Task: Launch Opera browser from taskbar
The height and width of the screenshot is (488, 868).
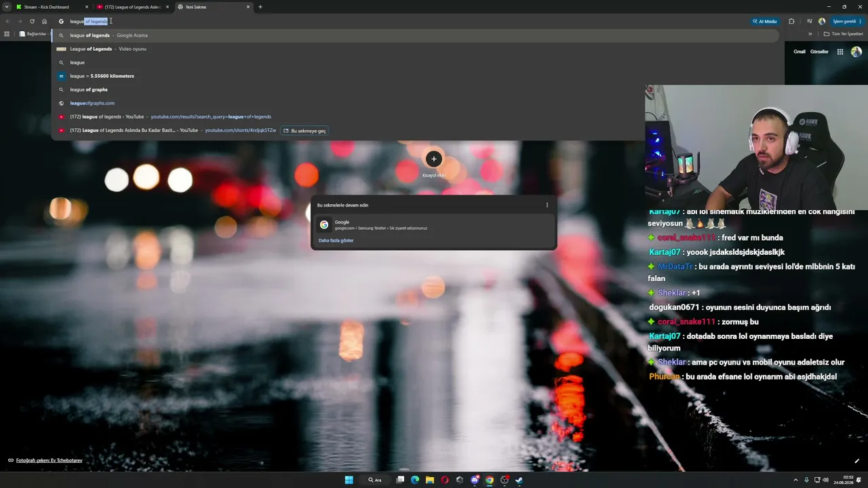Action: (x=445, y=480)
